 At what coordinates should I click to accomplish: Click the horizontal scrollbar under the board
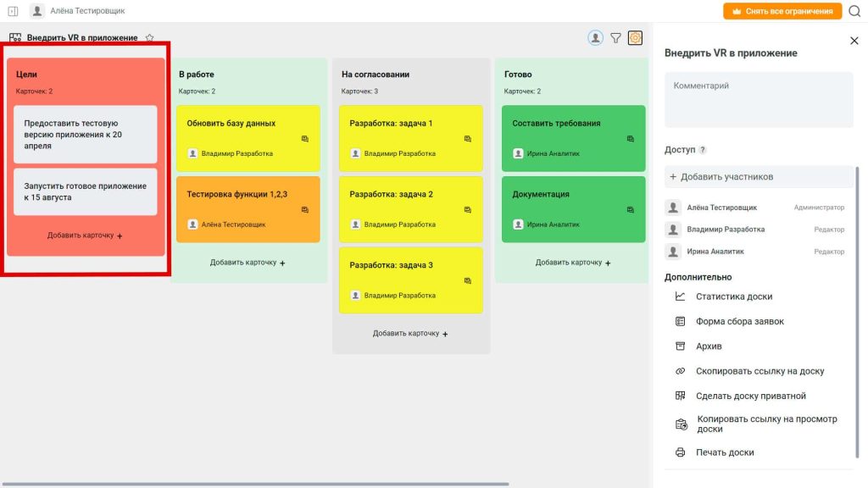255,484
